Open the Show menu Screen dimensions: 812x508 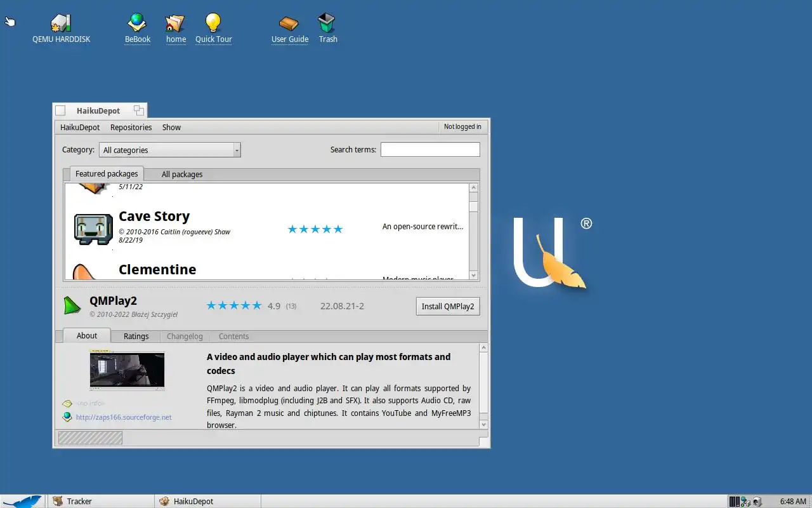171,127
